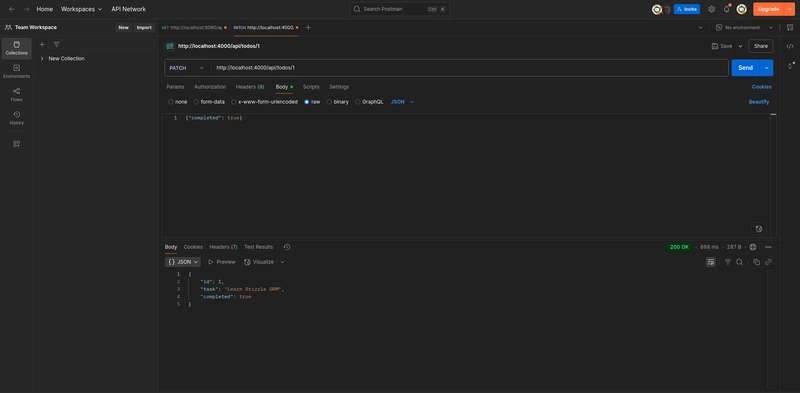This screenshot has width=800, height=393.
Task: Open the code snippet icon on the right
Action: (790, 46)
